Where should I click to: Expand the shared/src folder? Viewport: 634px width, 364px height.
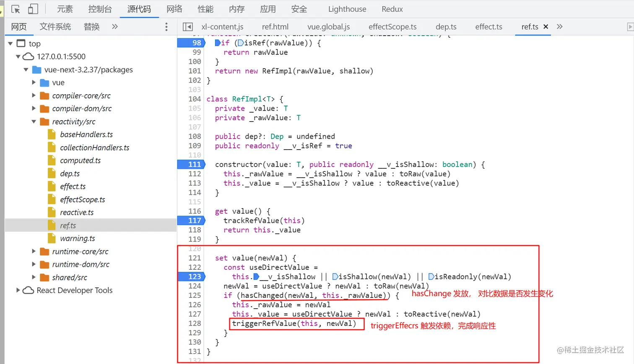34,277
